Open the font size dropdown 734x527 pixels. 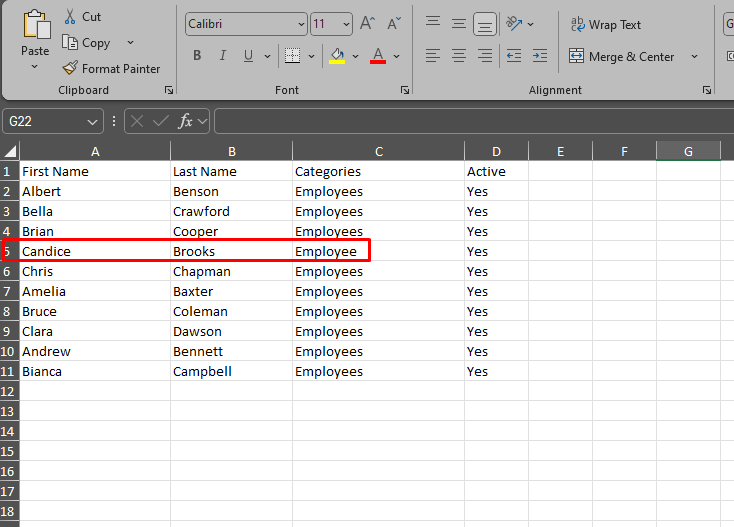click(x=346, y=24)
